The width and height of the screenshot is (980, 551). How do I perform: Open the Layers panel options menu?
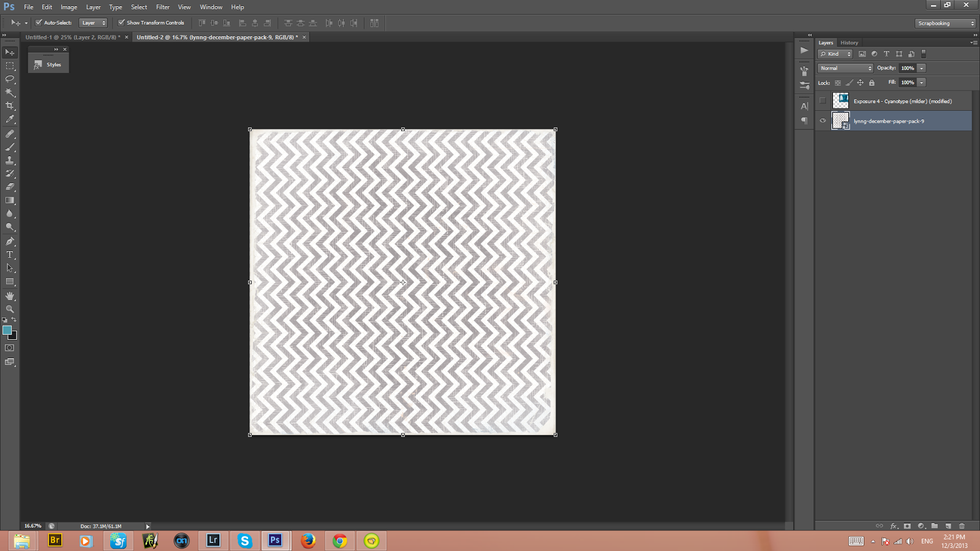(974, 43)
